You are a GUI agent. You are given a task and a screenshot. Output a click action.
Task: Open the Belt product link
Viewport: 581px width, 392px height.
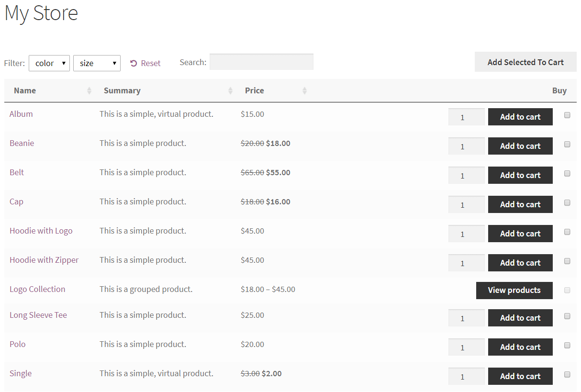(x=17, y=172)
